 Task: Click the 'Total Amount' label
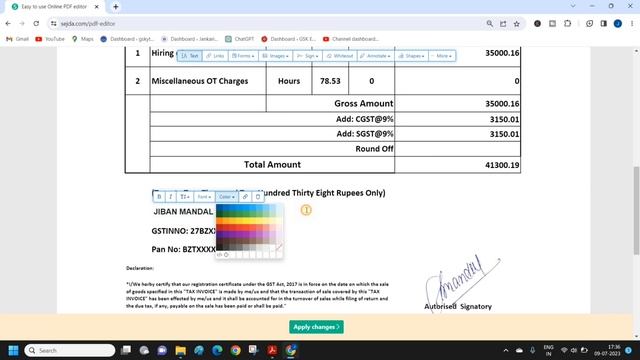(272, 164)
